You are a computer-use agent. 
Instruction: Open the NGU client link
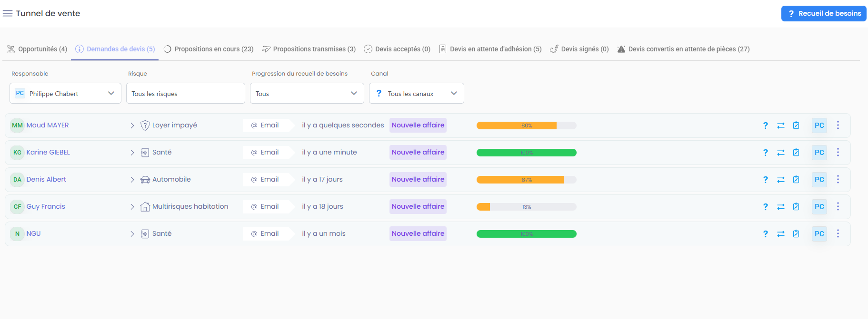33,233
